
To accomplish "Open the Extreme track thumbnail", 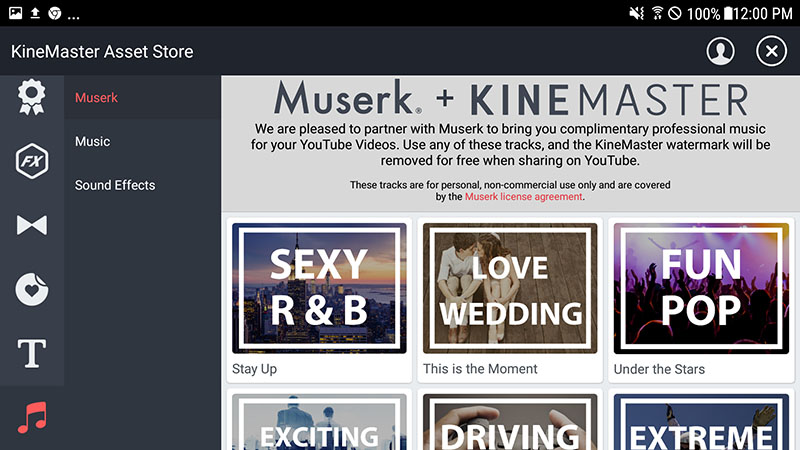I will [x=701, y=422].
